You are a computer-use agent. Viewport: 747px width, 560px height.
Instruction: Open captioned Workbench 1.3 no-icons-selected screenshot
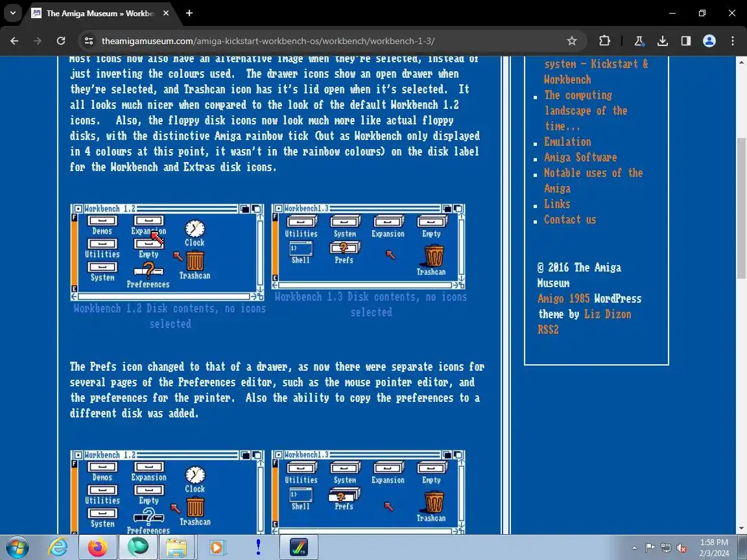pos(368,247)
